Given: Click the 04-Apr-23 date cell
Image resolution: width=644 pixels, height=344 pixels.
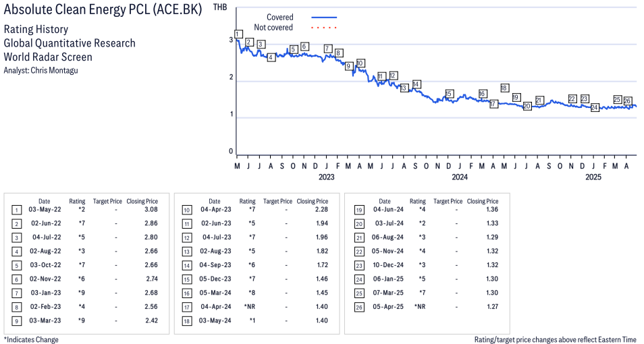Looking at the screenshot, I should click(x=216, y=209).
